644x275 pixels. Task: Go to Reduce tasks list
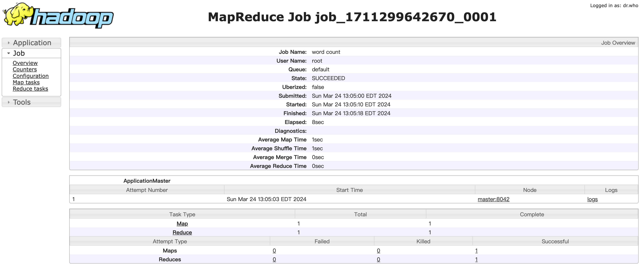tap(30, 89)
